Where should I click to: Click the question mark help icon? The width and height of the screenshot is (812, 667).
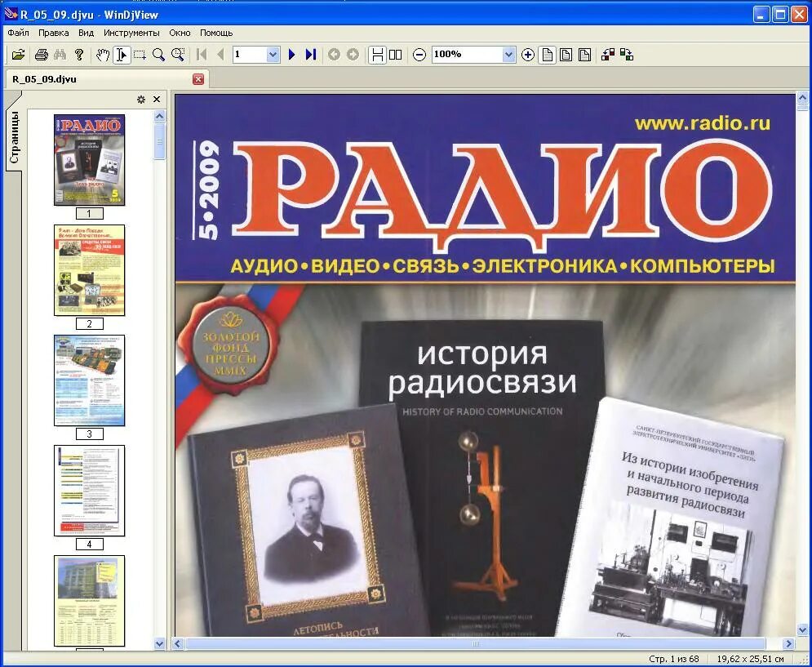point(78,55)
